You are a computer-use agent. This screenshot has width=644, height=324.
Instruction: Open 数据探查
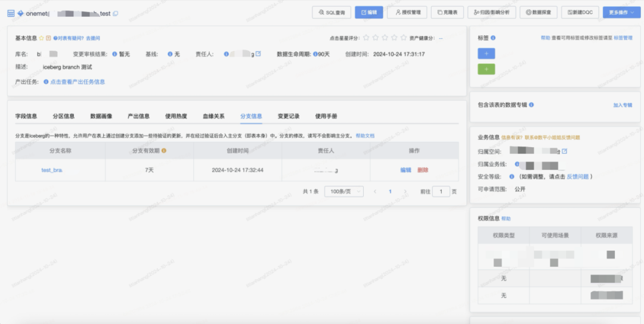coord(538,13)
